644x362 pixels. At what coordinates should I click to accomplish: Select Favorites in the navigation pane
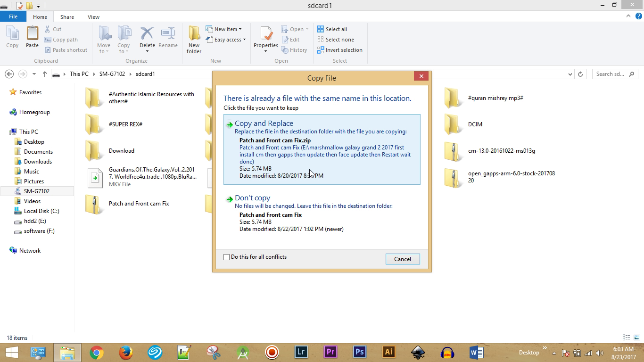(30, 92)
